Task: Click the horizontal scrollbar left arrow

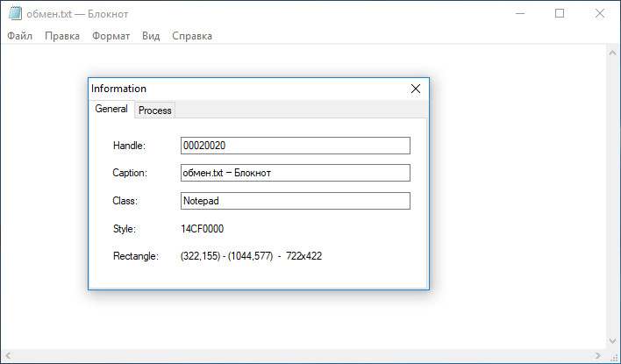Action: click(x=8, y=356)
